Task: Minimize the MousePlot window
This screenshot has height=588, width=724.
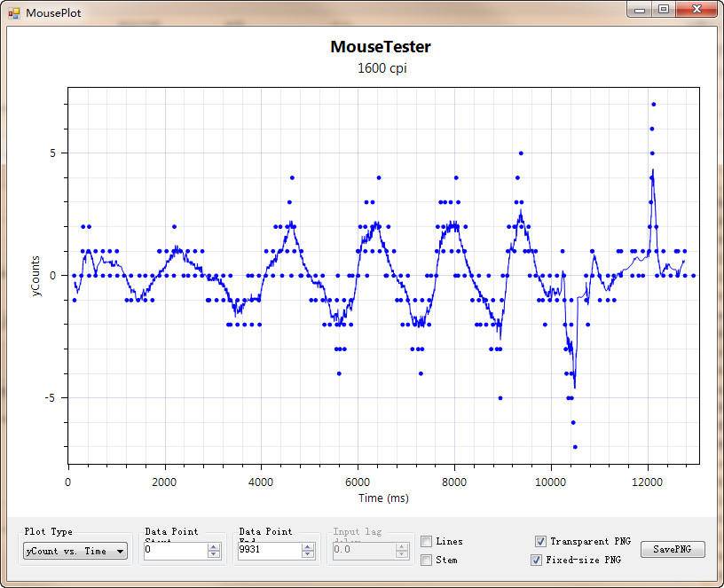Action: click(x=641, y=10)
